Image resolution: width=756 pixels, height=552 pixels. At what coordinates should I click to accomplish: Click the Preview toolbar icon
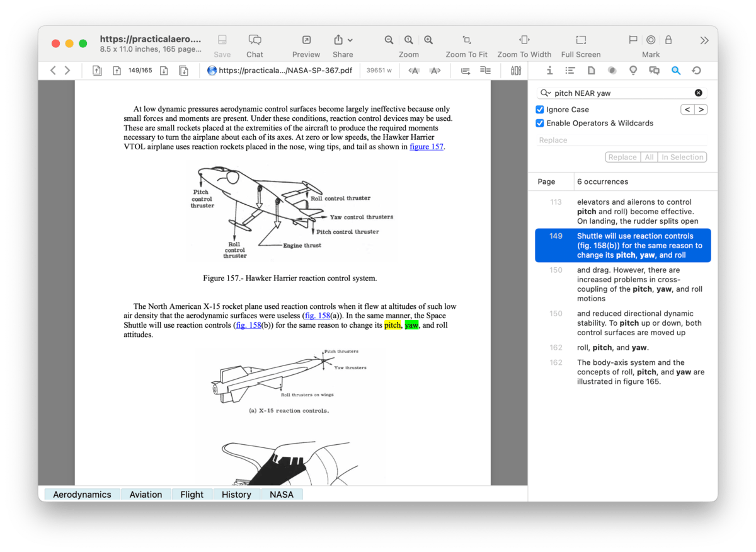click(x=306, y=40)
